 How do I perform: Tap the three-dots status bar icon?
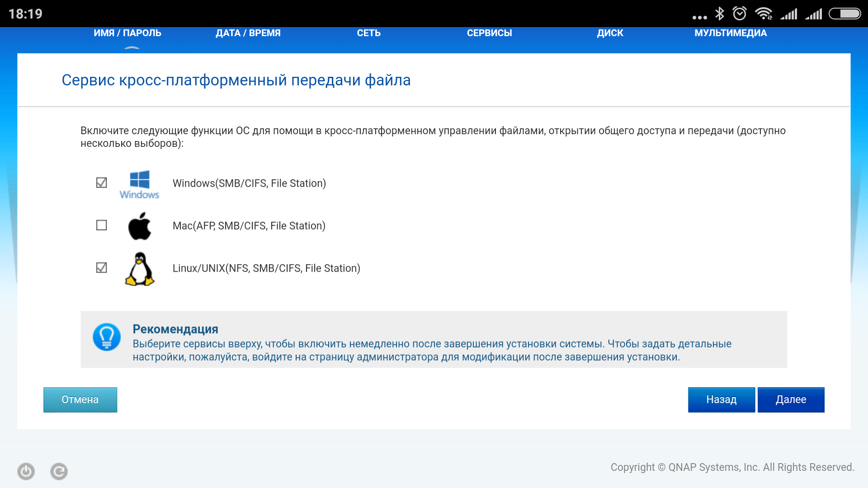pos(699,17)
